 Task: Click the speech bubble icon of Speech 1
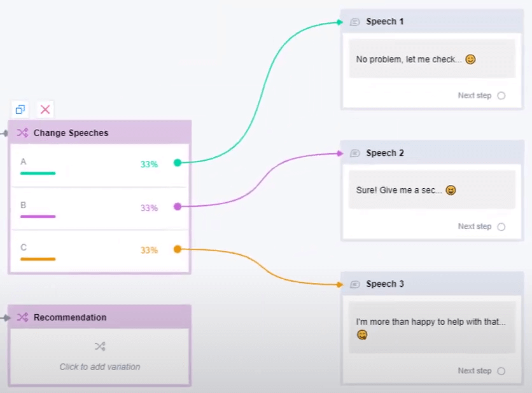click(355, 22)
